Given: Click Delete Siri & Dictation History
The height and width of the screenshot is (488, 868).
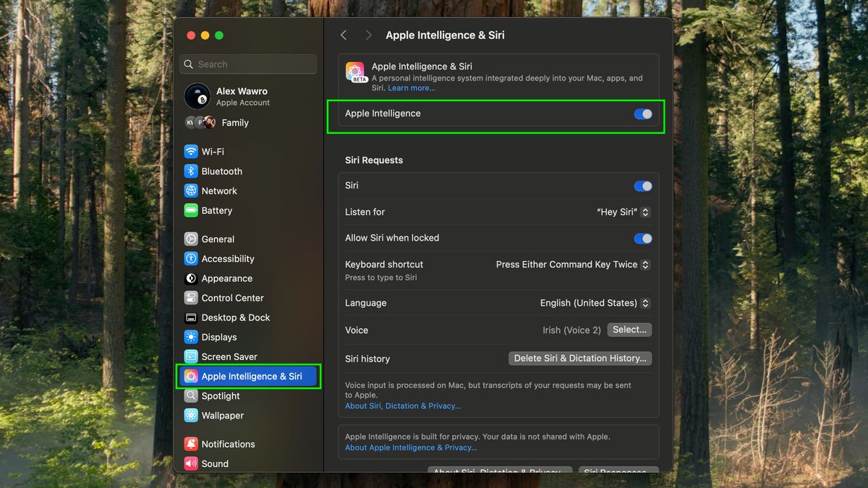Looking at the screenshot, I should pos(579,358).
